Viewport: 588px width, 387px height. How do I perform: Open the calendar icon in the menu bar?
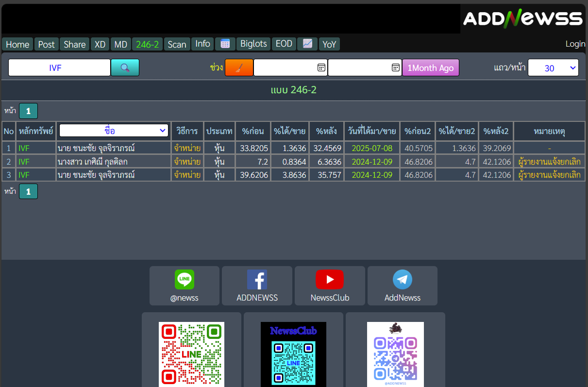tap(225, 44)
